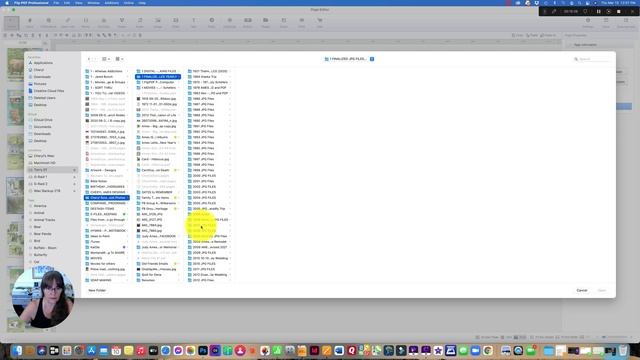Open the Trash in the Dock
This screenshot has width=640, height=360.
[623, 350]
